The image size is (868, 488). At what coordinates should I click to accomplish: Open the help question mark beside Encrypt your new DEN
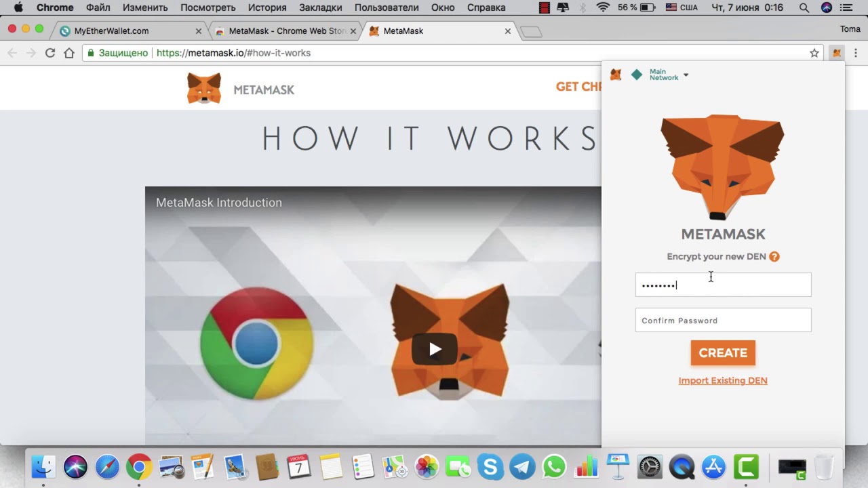[x=774, y=256]
